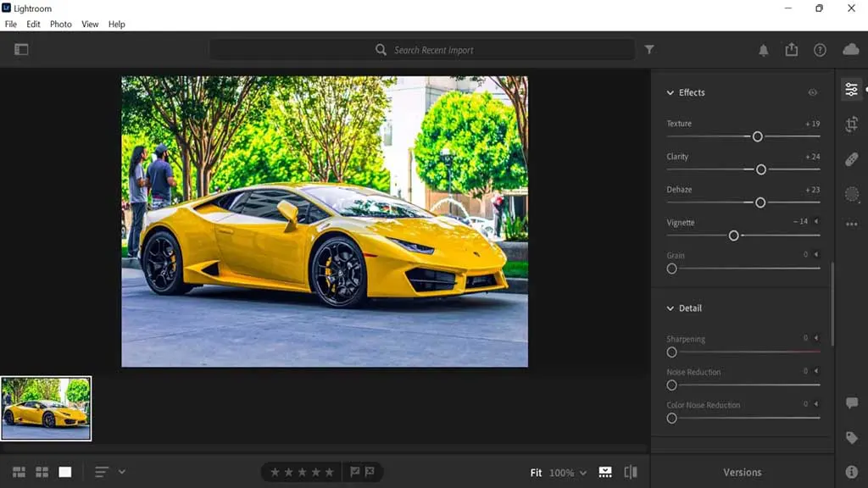This screenshot has width=868, height=488.
Task: Select the Crop and rotate tool
Action: [x=851, y=124]
